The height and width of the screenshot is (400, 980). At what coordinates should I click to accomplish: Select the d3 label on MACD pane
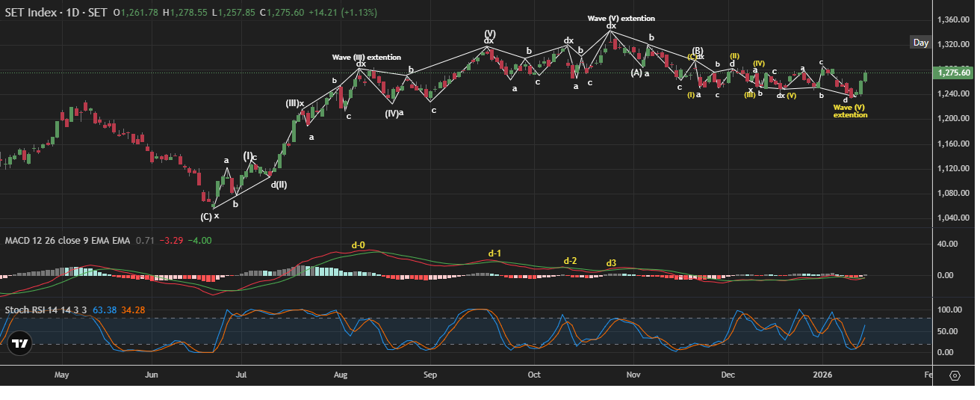click(x=611, y=263)
